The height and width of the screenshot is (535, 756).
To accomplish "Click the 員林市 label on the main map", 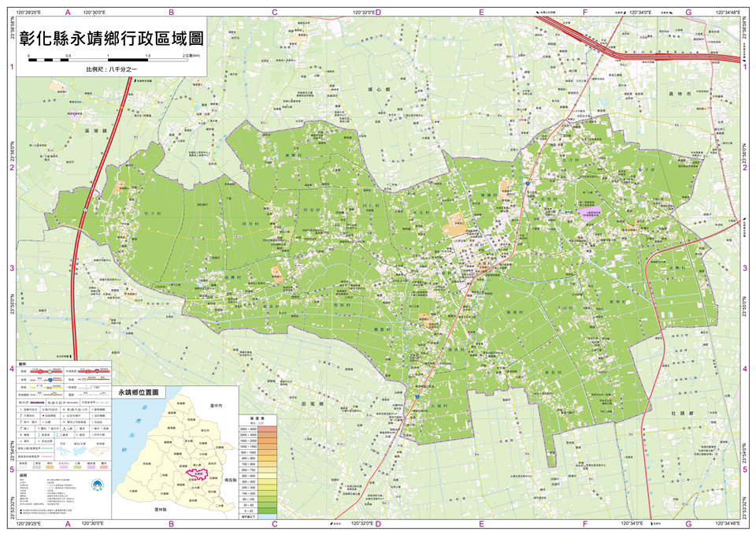I will [680, 94].
